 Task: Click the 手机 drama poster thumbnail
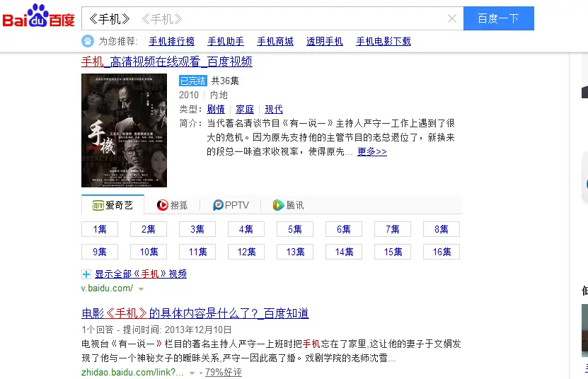pyautogui.click(x=124, y=130)
